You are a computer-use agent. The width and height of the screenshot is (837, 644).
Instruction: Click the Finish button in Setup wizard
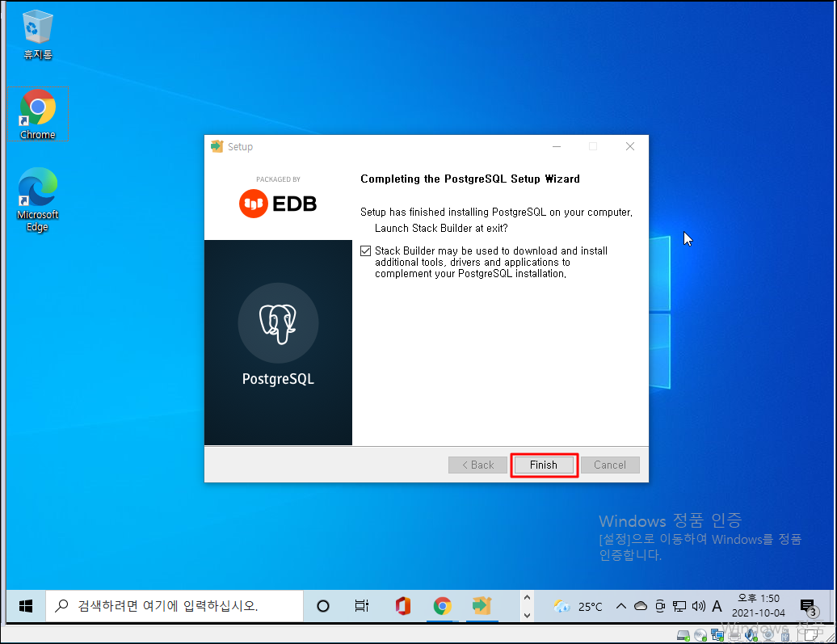544,465
